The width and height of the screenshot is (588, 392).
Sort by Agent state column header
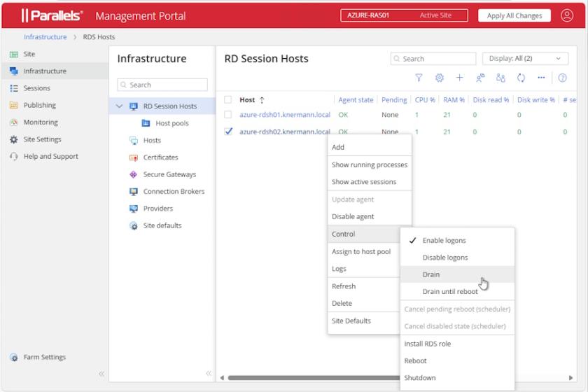point(356,100)
